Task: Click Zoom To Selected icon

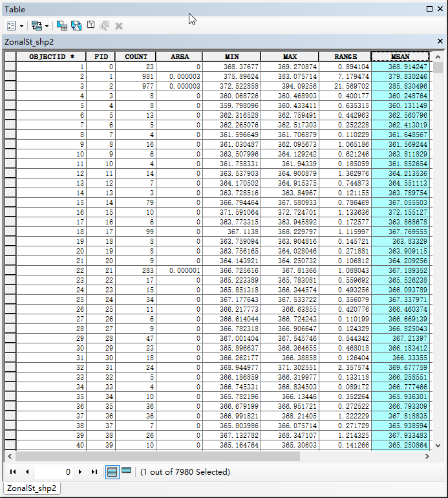Action: (x=105, y=26)
